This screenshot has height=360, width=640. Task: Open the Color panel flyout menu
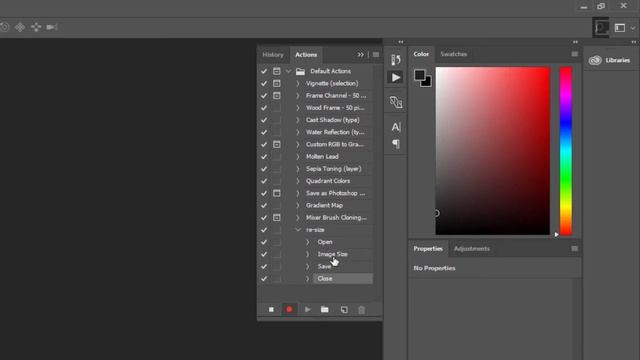pyautogui.click(x=575, y=54)
